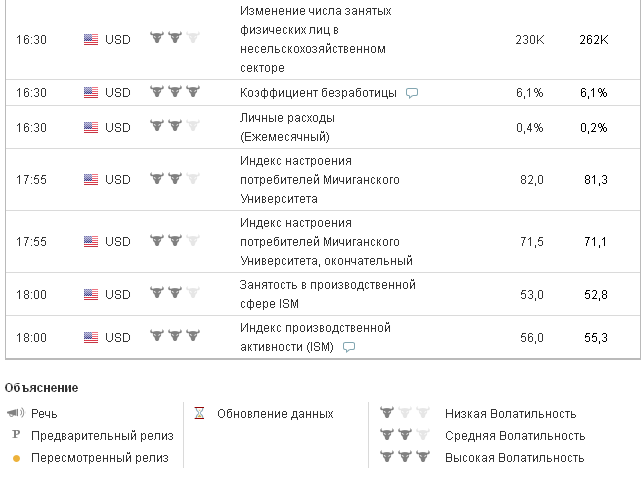Click hourglass icon beside Обновление данных
The image size is (644, 485).
point(199,413)
